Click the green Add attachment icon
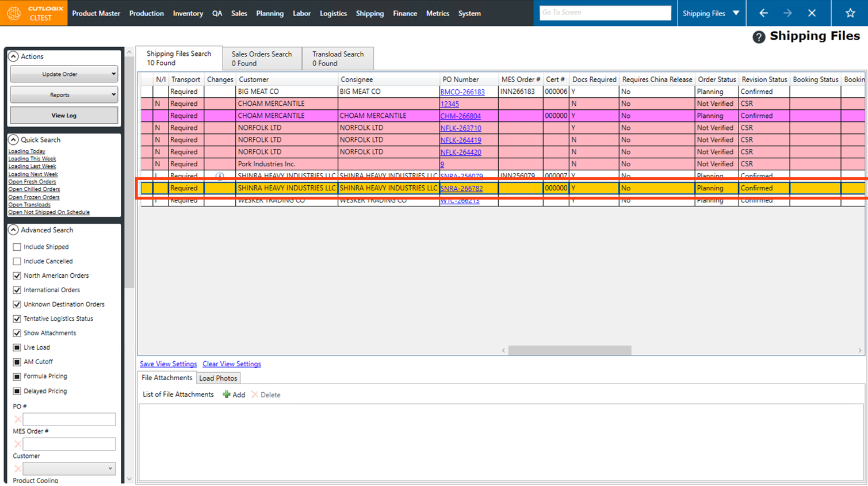 click(227, 395)
